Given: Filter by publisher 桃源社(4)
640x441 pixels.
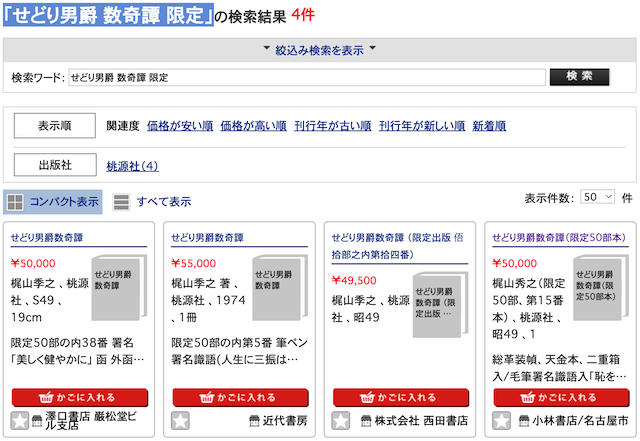Looking at the screenshot, I should [x=132, y=166].
